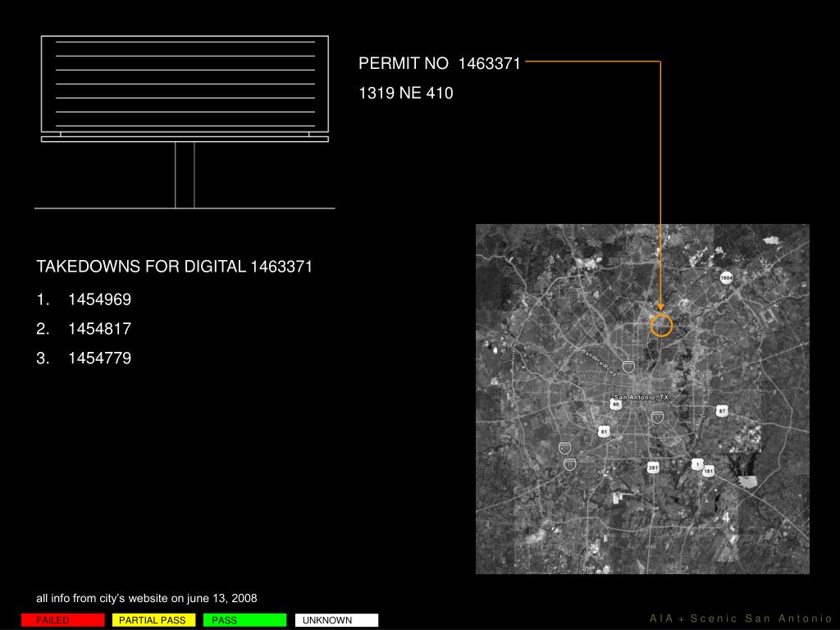Select takedown permit 1454969

coord(99,299)
